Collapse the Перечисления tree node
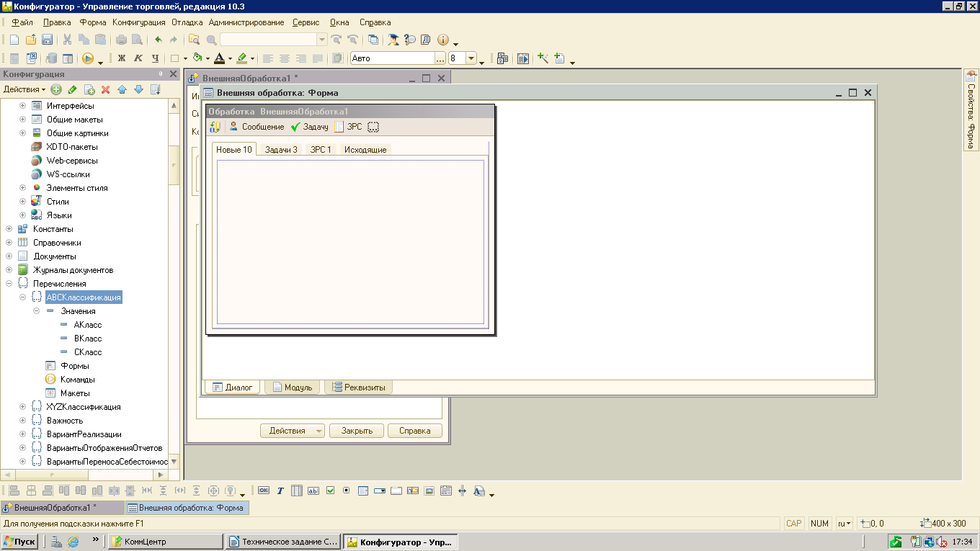This screenshot has width=980, height=551. pos(9,284)
